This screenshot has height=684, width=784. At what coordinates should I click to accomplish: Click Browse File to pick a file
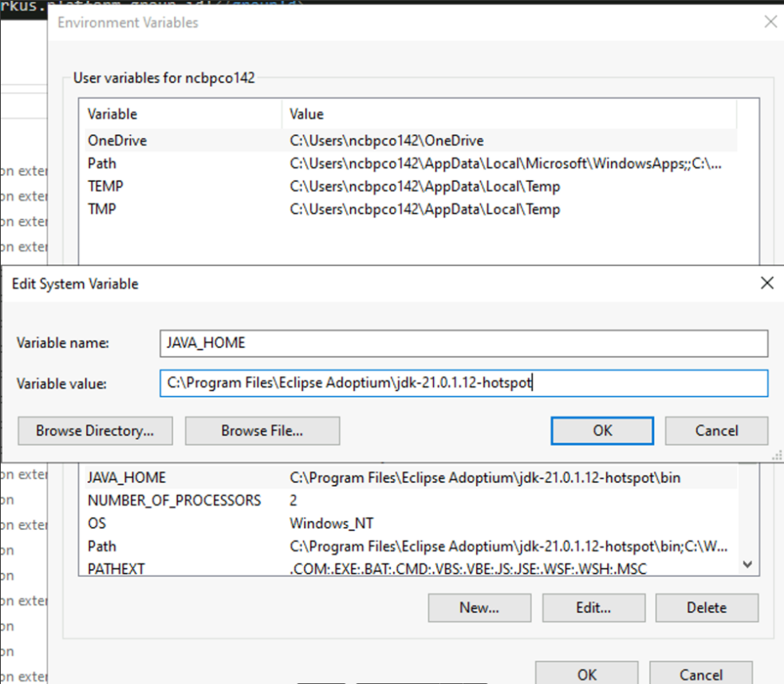(x=262, y=431)
